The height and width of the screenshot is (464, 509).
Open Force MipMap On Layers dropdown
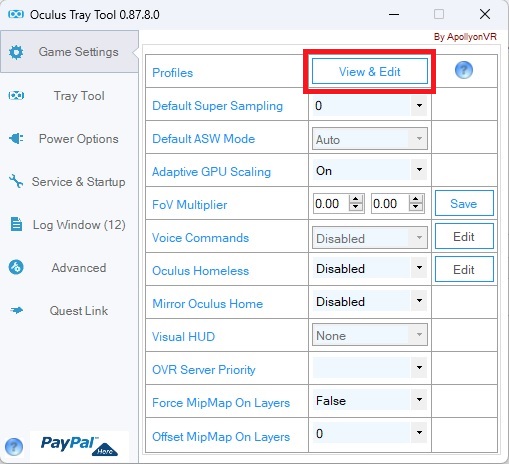pos(419,400)
